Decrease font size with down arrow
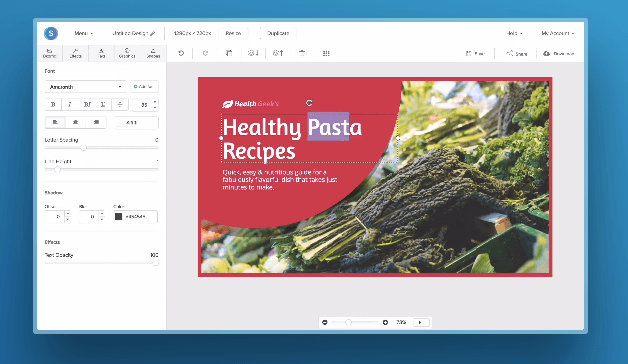Viewport: 628px width, 364px height. click(155, 108)
